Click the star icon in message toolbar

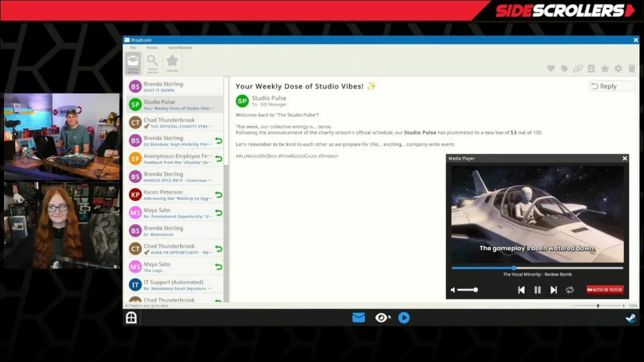605,69
